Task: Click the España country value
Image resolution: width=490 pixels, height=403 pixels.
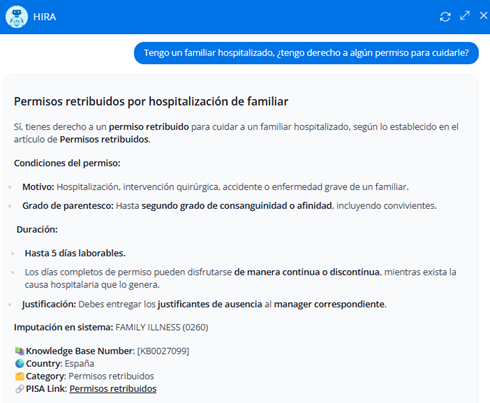Action: (x=79, y=364)
